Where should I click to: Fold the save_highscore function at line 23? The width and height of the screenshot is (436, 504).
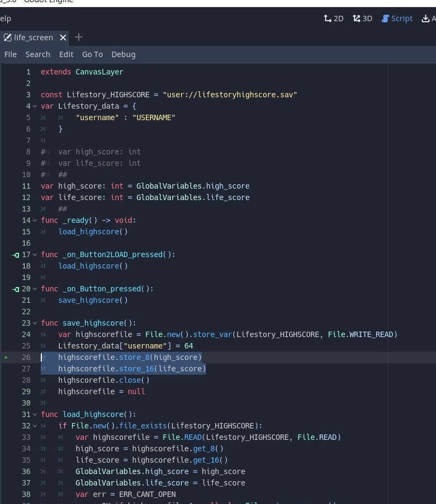tap(35, 323)
